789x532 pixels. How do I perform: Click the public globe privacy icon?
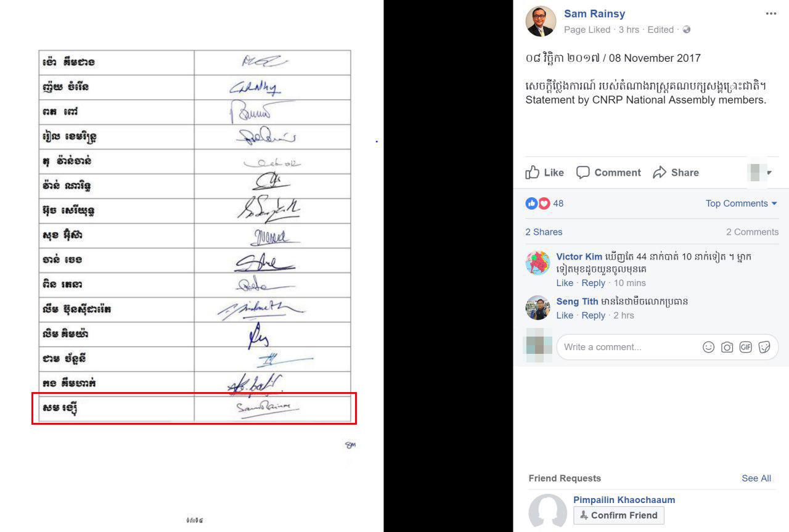click(x=687, y=30)
